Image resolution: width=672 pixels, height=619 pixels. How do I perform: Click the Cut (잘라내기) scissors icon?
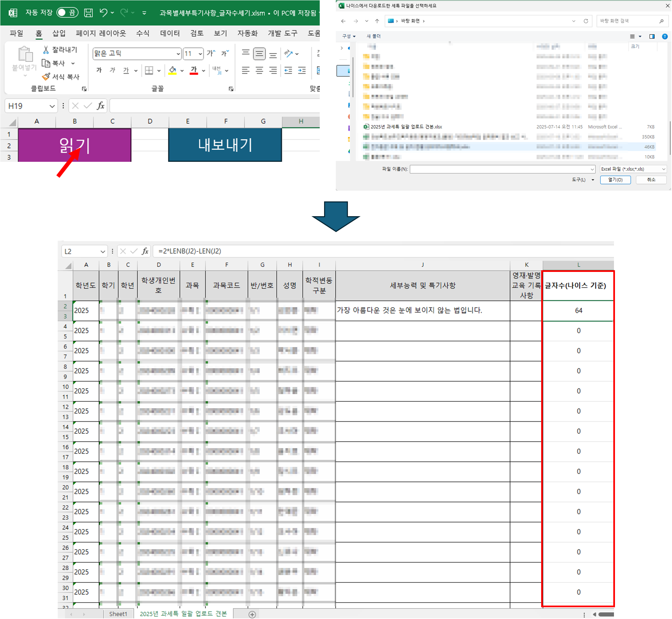click(x=46, y=50)
